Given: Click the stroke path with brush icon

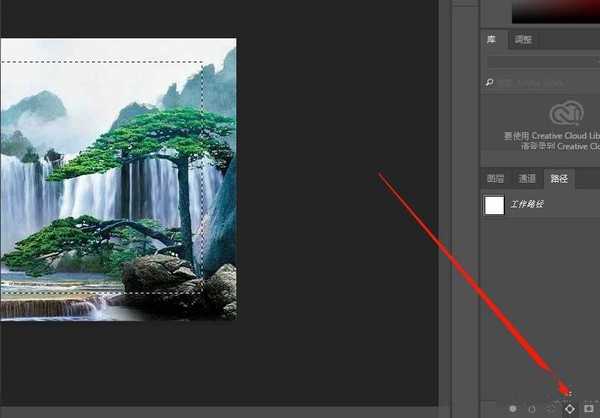Looking at the screenshot, I should click(x=532, y=408).
